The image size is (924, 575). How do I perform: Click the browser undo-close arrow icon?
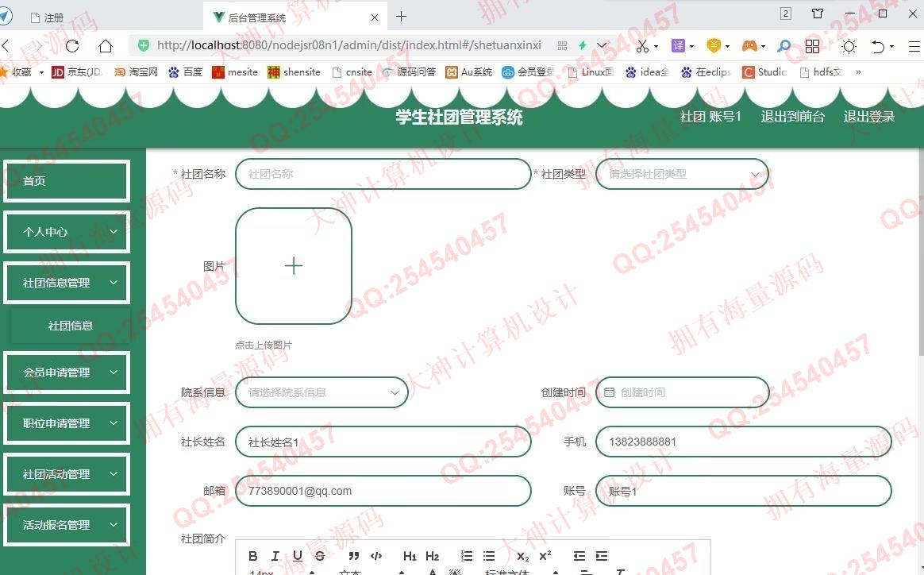click(x=878, y=46)
